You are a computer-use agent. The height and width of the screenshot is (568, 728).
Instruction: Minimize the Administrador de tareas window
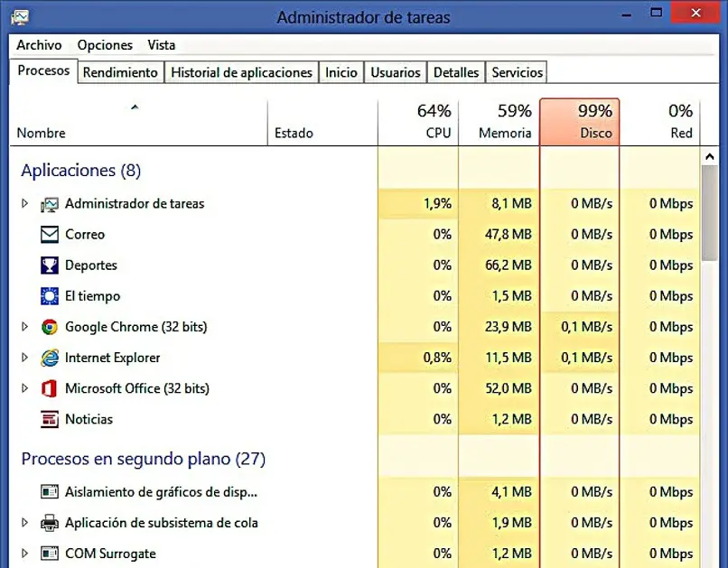[x=627, y=14]
